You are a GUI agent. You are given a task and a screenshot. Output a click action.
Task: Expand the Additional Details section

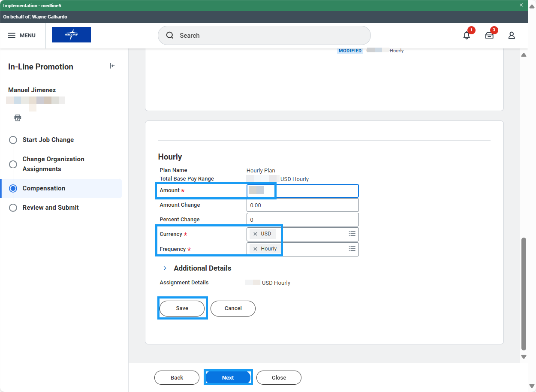[x=165, y=268]
